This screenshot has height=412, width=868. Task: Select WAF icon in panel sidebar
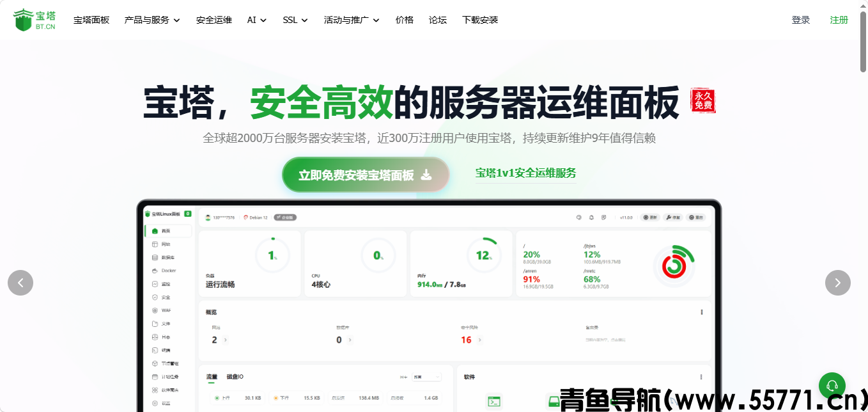(155, 310)
